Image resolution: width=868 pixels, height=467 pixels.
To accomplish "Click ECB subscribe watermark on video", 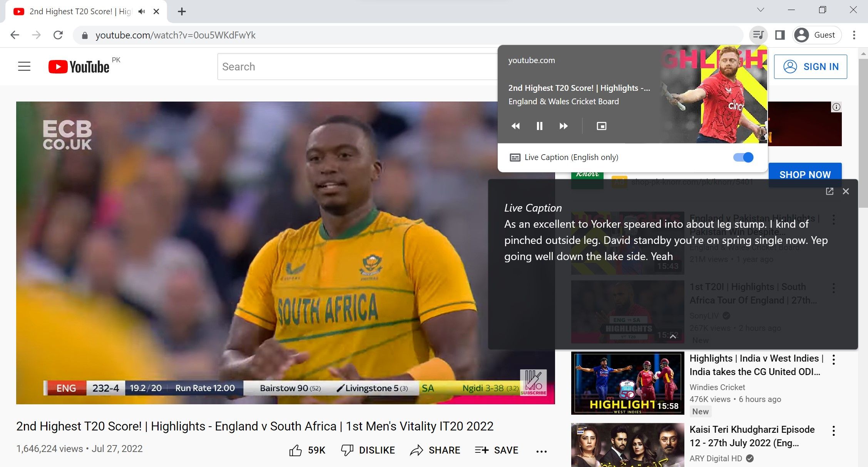I will coord(533,382).
